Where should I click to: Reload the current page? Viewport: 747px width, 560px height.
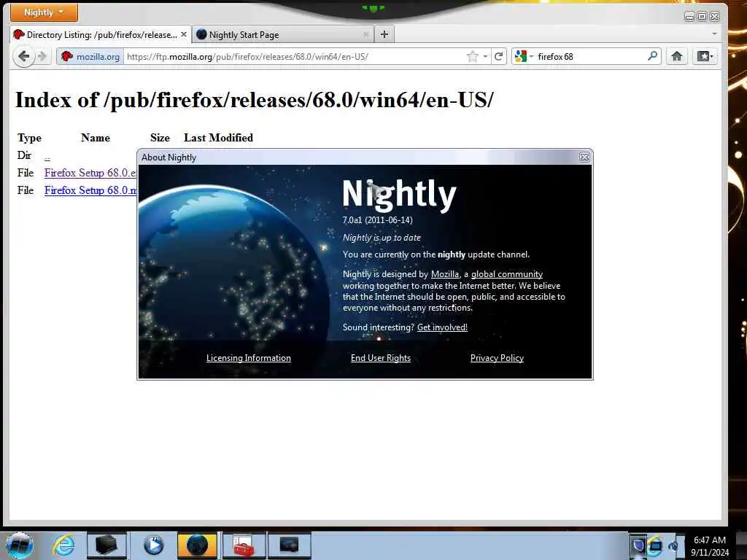499,57
